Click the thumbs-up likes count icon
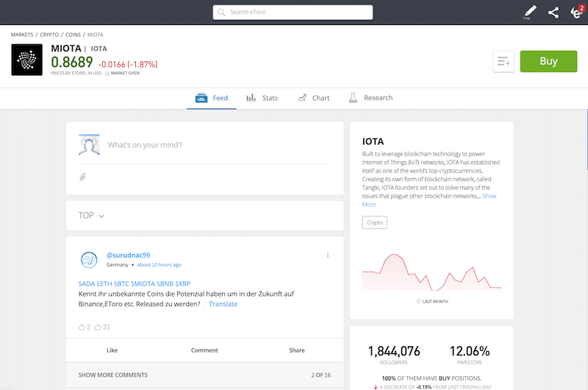Viewport: 588px width, 390px height. (x=82, y=327)
